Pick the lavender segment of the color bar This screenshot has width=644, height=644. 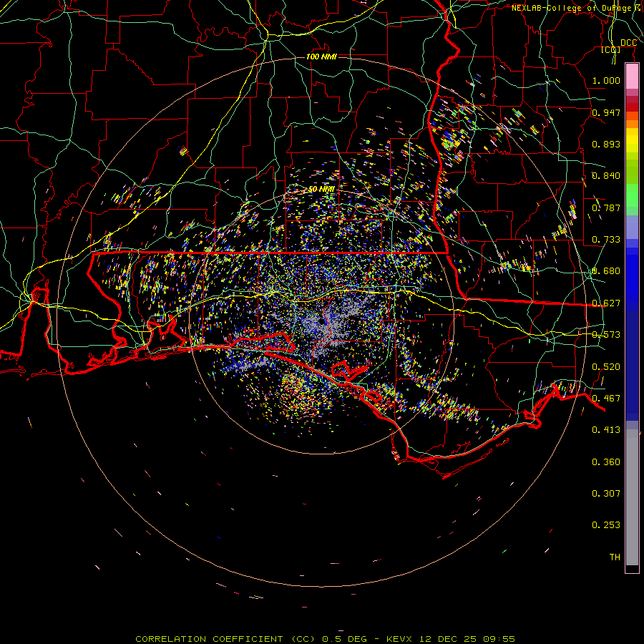pos(632,227)
